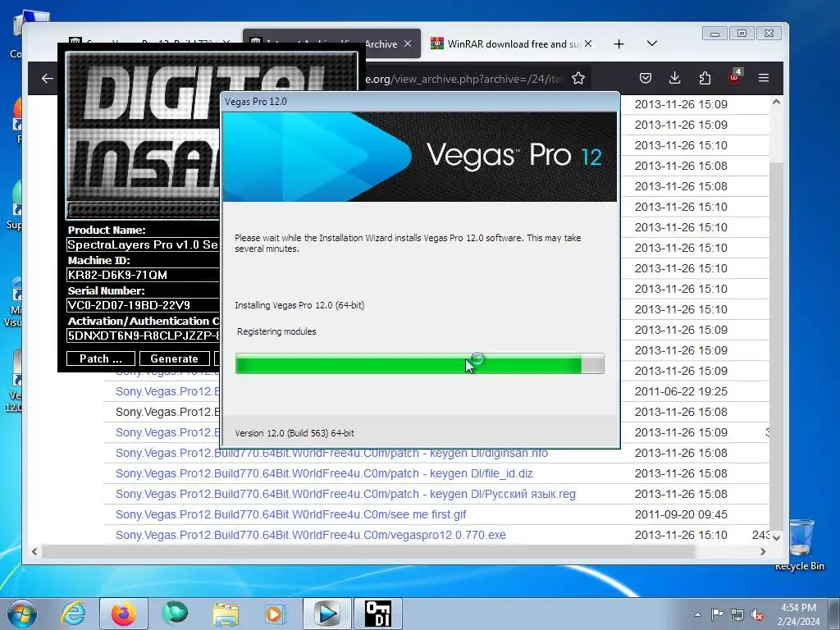This screenshot has height=630, width=840.
Task: Switch to Vegas Pro installer taskbar button
Action: tap(327, 614)
